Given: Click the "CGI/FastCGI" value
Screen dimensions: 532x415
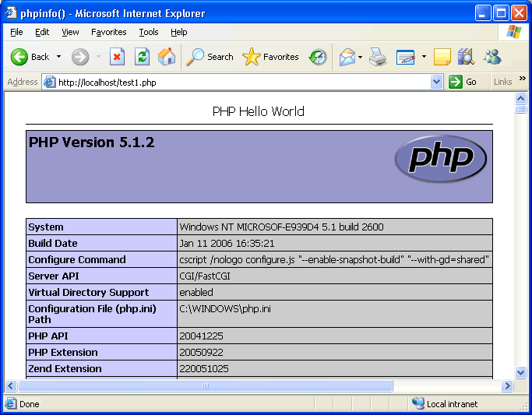Looking at the screenshot, I should point(205,276).
